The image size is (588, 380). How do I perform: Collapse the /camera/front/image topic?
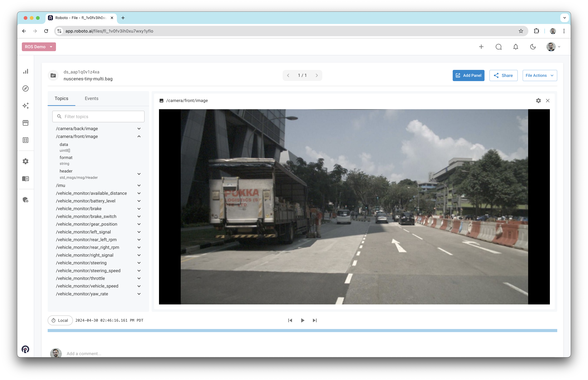(139, 136)
